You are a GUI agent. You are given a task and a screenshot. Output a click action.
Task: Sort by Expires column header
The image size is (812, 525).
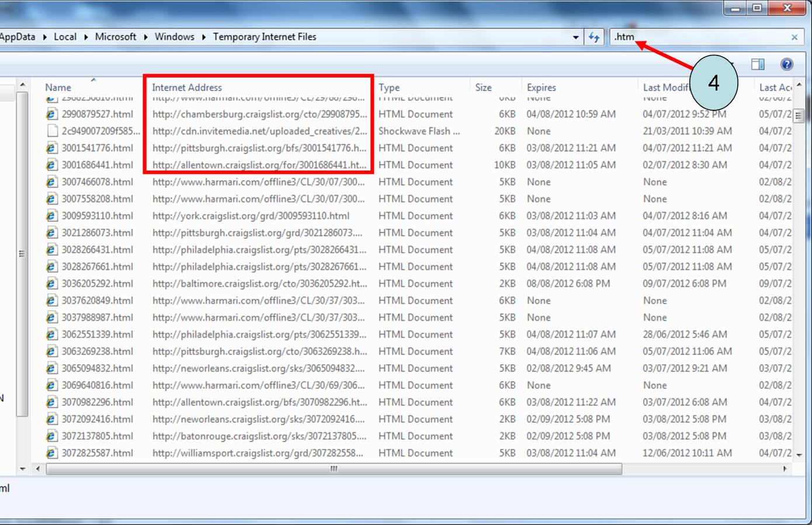[542, 88]
